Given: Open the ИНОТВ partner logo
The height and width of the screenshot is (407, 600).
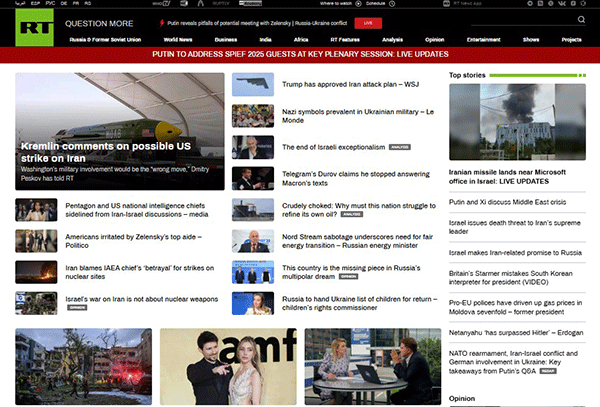Looking at the screenshot, I should coord(161,3).
